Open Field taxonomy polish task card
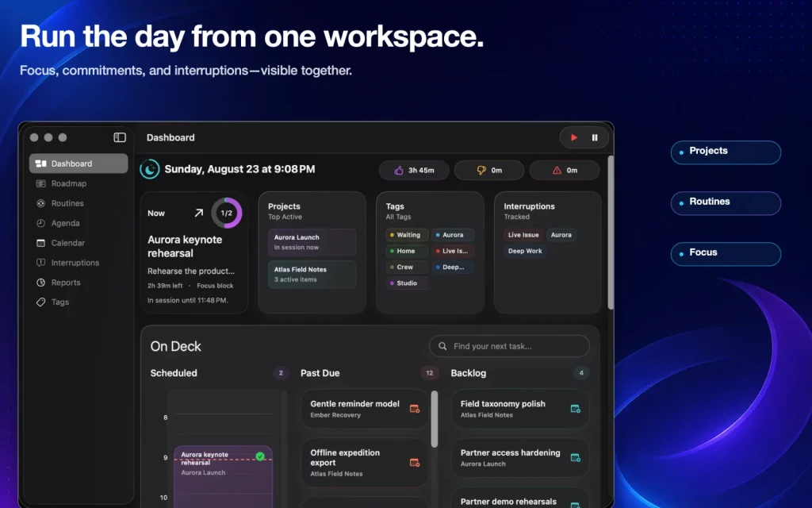 click(x=520, y=409)
